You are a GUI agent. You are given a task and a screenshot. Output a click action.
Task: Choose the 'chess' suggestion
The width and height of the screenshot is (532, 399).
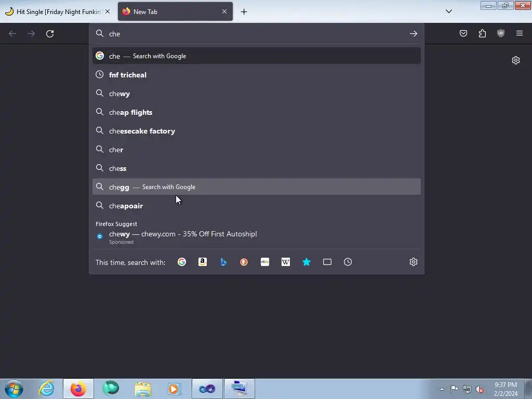tap(257, 168)
